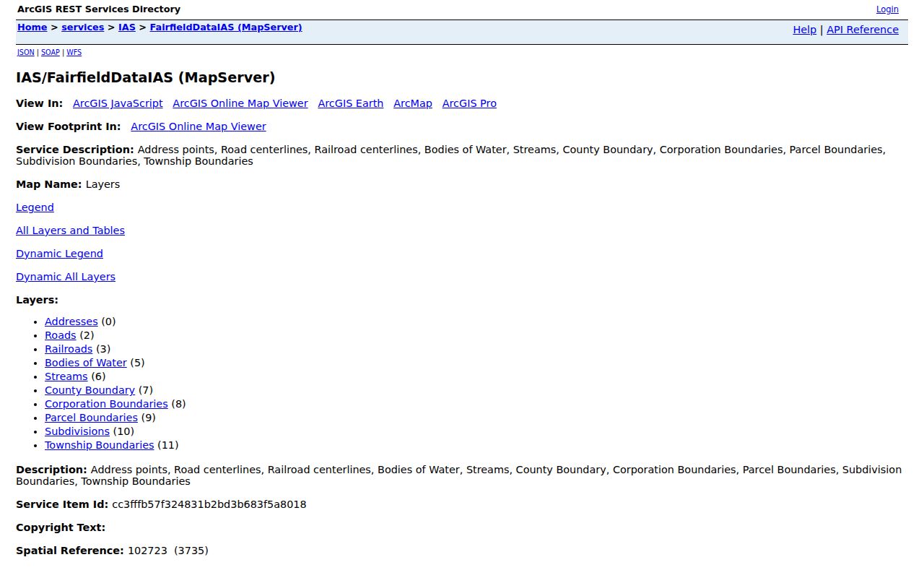The height and width of the screenshot is (578, 924).
Task: Open the Legend link
Action: pyautogui.click(x=35, y=207)
